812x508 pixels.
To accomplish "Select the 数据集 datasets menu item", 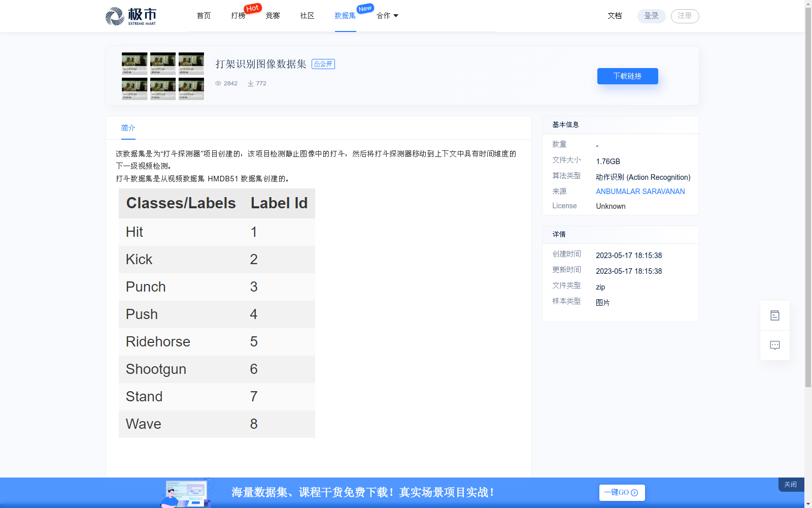I will pyautogui.click(x=345, y=16).
